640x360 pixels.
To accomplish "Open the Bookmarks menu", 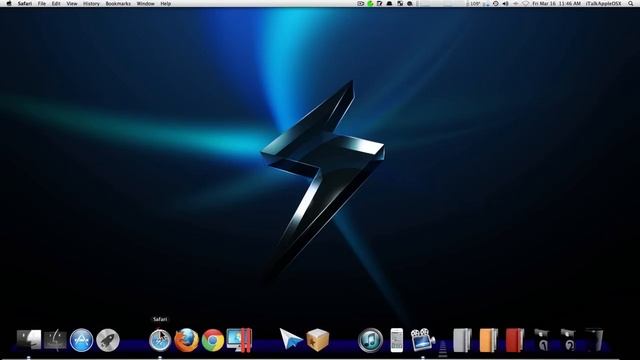I will click(x=118, y=4).
